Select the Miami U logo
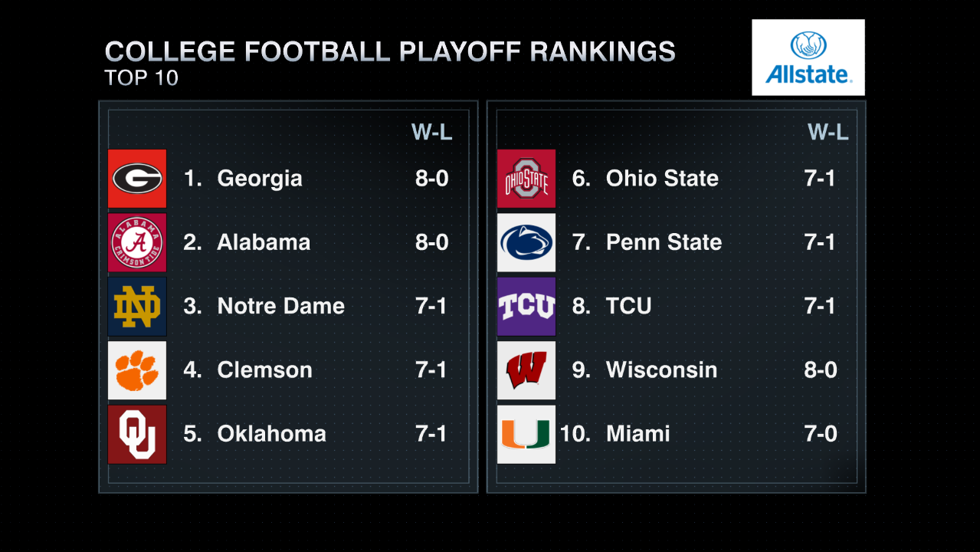Screen dimensions: 980x552 click(526, 434)
